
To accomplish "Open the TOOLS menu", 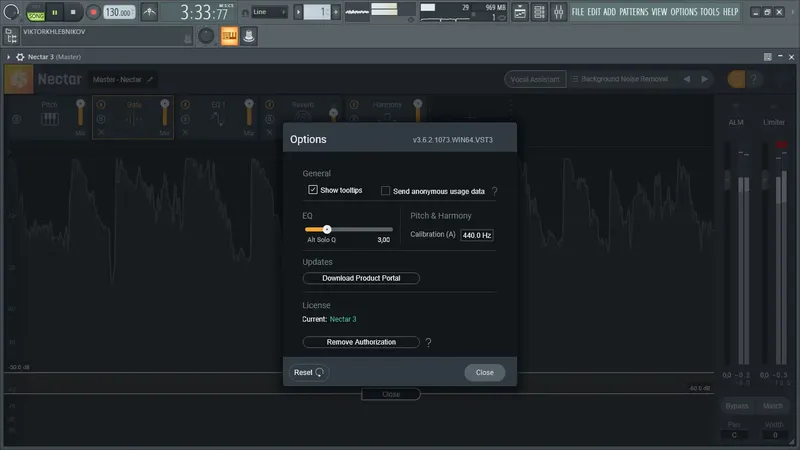I will pos(709,12).
